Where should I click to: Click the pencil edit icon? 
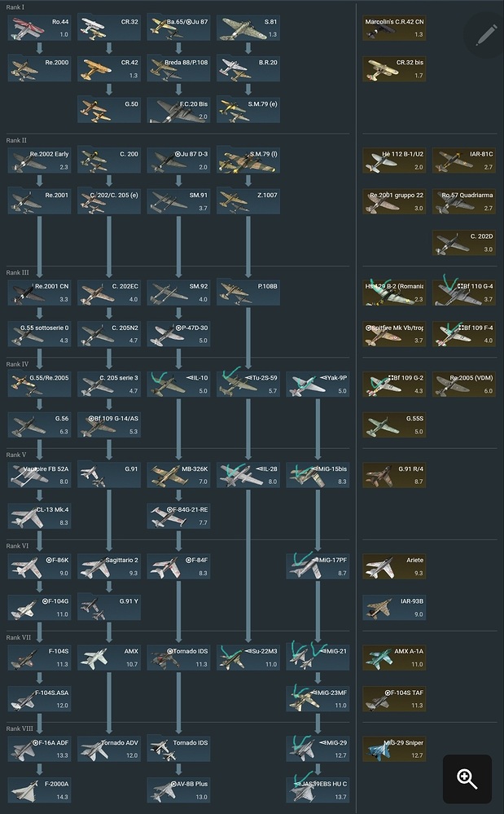click(x=486, y=35)
